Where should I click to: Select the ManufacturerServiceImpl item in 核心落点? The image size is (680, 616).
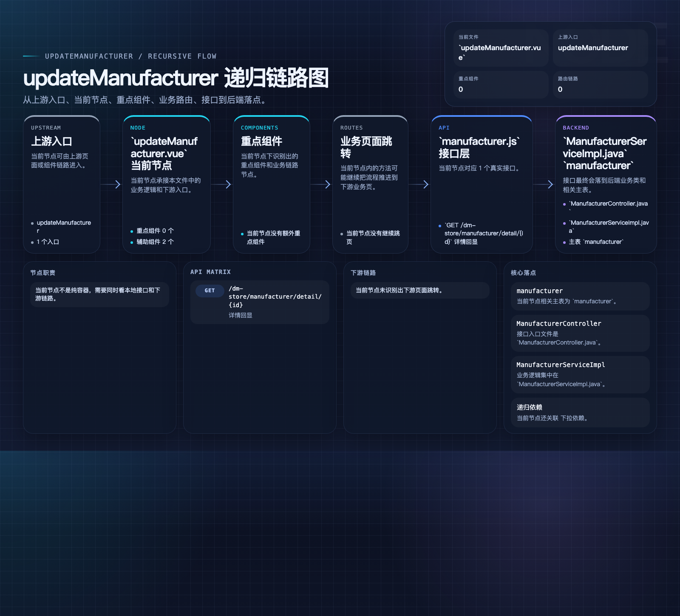[x=580, y=375]
